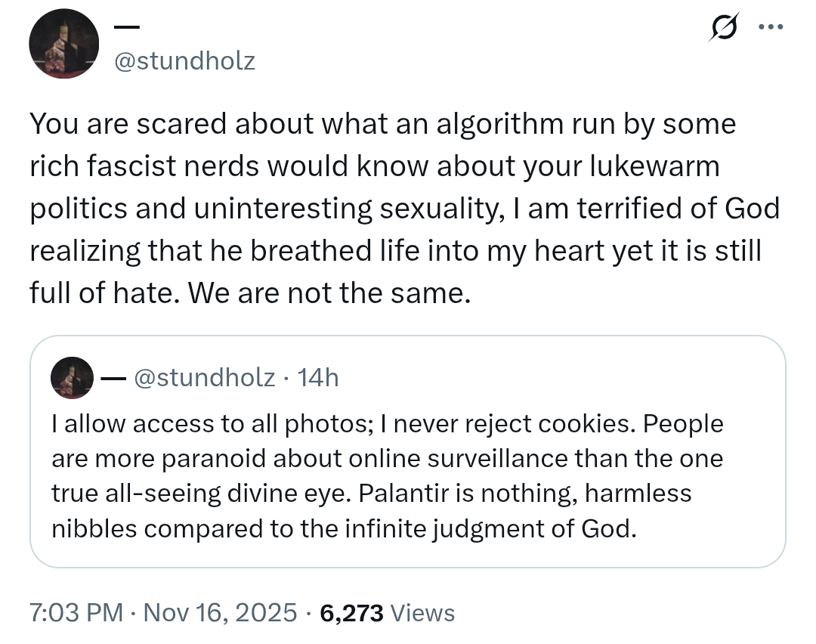Open the 6,273 view count
The width and height of the screenshot is (816, 644).
click(x=352, y=612)
